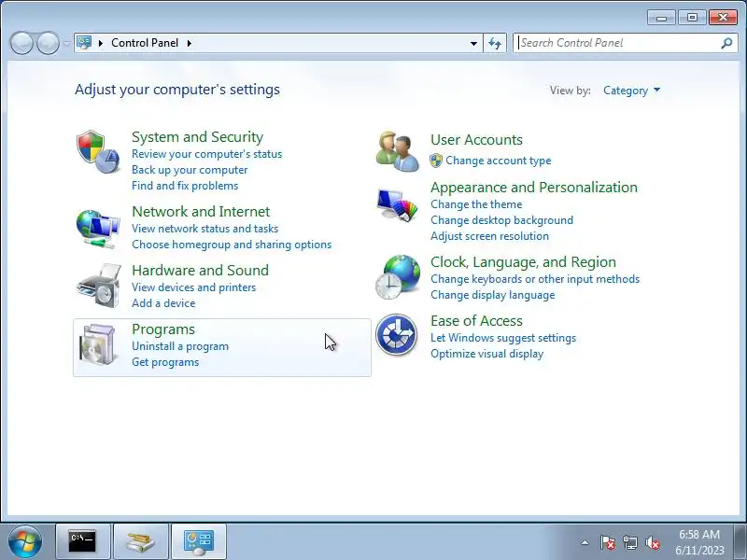This screenshot has width=747, height=560.
Task: Expand the arrow after Control Panel breadcrumb
Action: tap(190, 43)
